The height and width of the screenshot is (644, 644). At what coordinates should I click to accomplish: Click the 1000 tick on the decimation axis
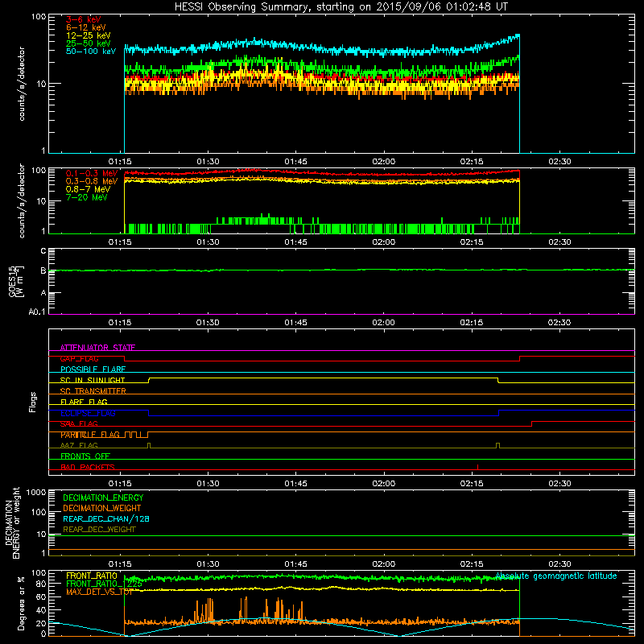click(x=36, y=493)
